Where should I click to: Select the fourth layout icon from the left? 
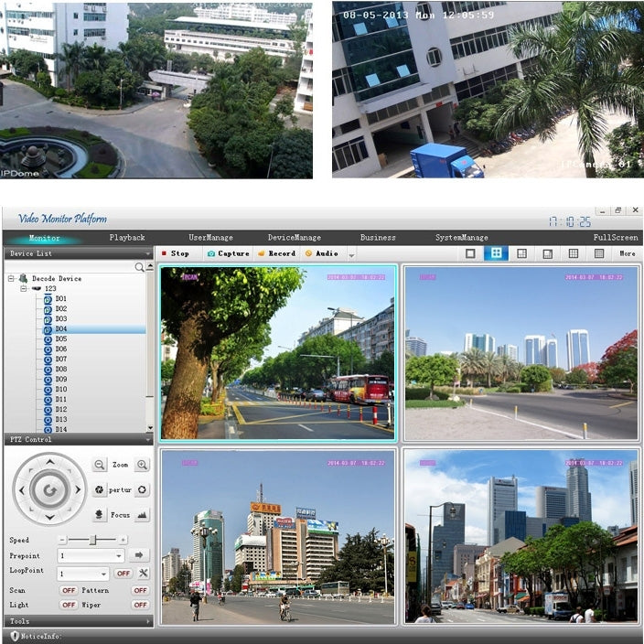(547, 253)
